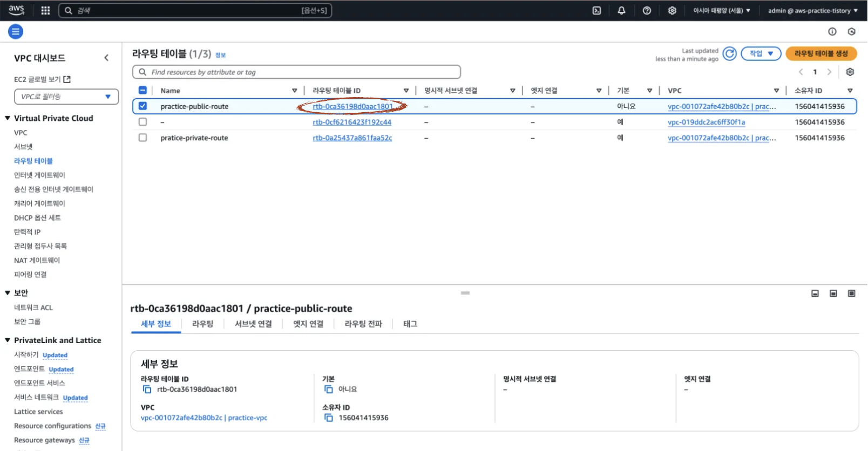Viewport: 868px width, 451px height.
Task: Set details panel to half height
Action: (833, 293)
